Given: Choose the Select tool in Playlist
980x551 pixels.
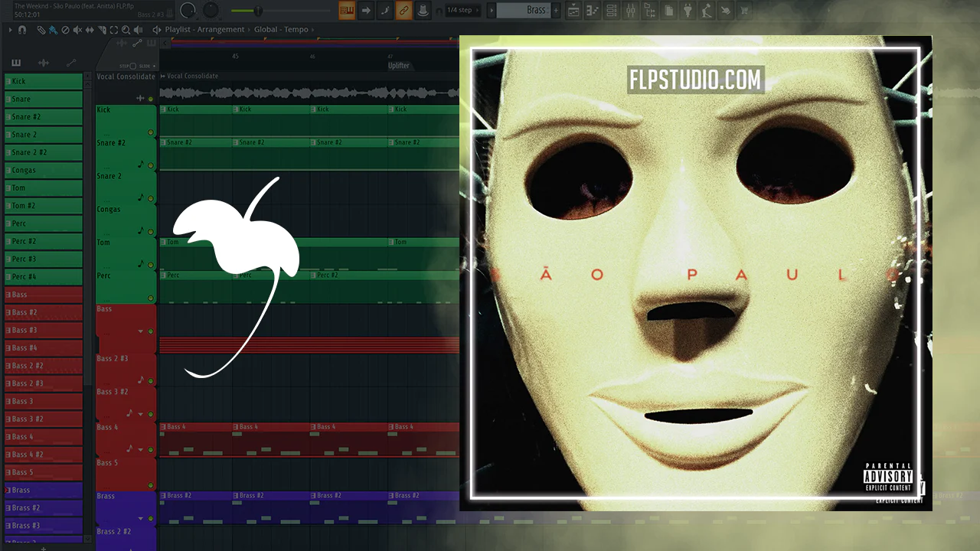Looking at the screenshot, I should [x=114, y=30].
